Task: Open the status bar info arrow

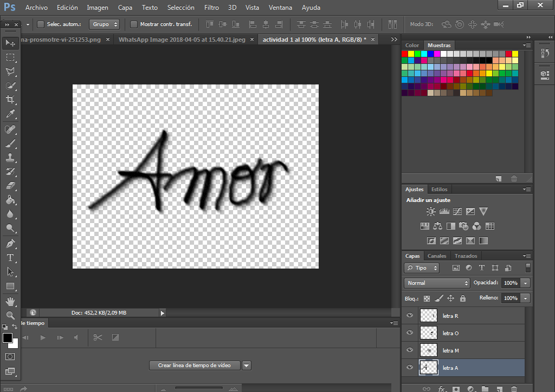Action: [x=163, y=313]
